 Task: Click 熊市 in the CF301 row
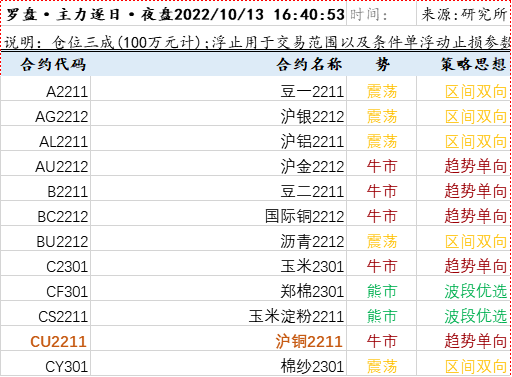382,291
